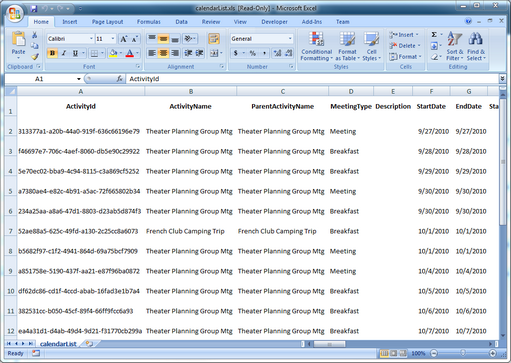Open Find & Select menu
511x363 pixels.
(476, 46)
